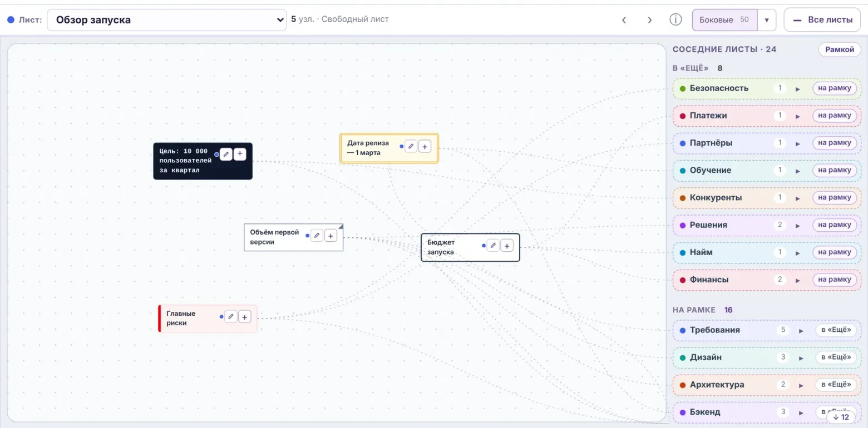868x428 pixels.
Task: Edit the «Объём первой версии» node
Action: (x=317, y=236)
